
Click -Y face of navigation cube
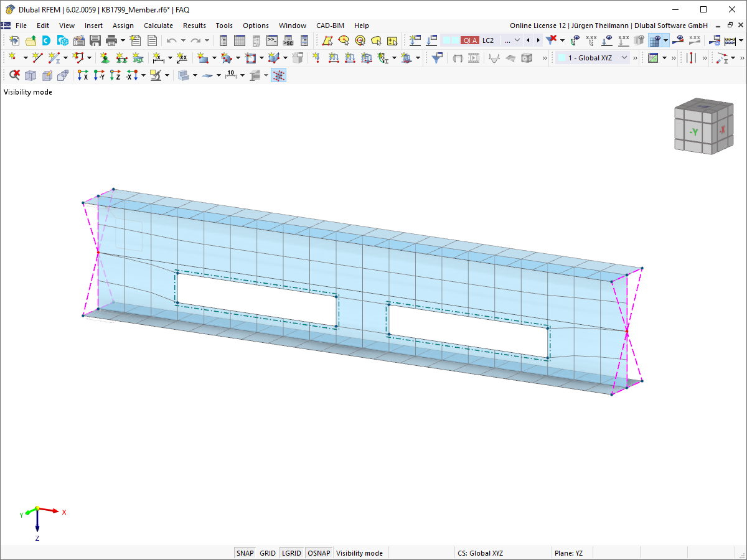pos(693,131)
